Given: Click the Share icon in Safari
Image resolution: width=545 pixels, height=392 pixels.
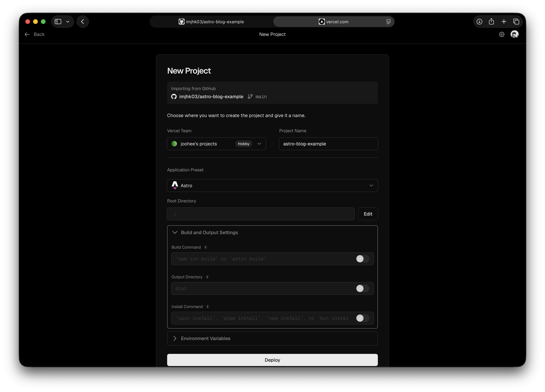Looking at the screenshot, I should [x=491, y=22].
